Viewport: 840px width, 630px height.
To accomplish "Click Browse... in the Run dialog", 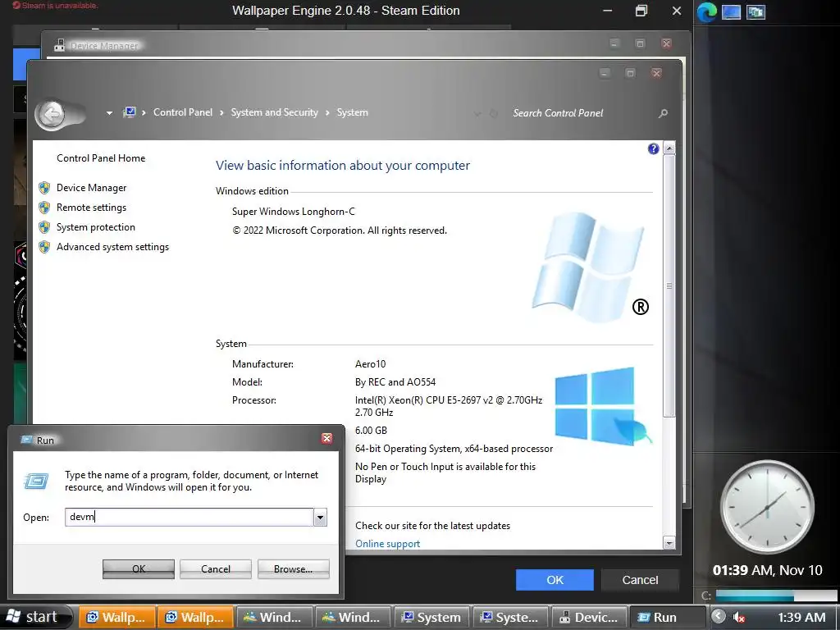I will [x=293, y=569].
